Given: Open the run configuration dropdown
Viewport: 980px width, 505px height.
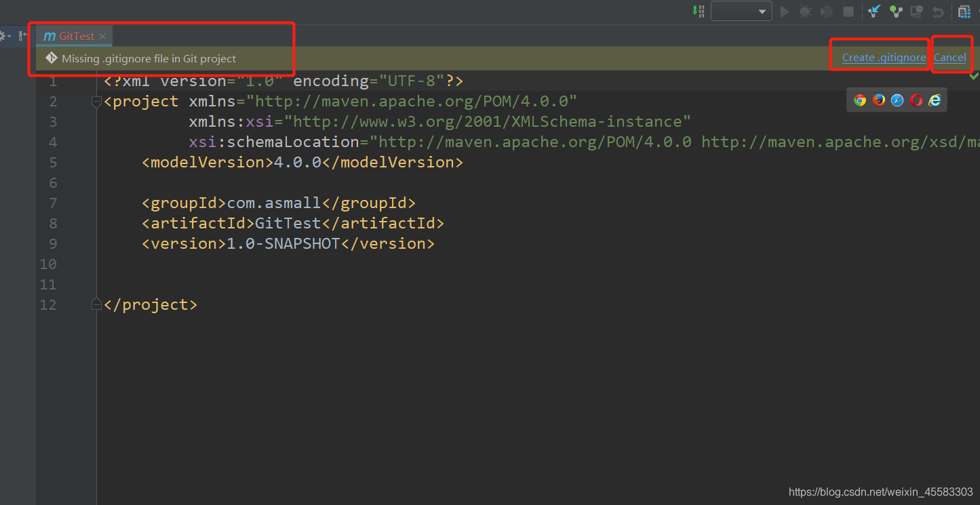Looking at the screenshot, I should (741, 11).
